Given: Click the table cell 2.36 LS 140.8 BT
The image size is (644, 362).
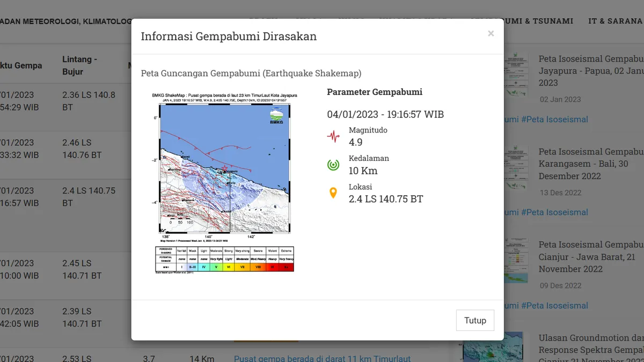Looking at the screenshot, I should point(89,101).
